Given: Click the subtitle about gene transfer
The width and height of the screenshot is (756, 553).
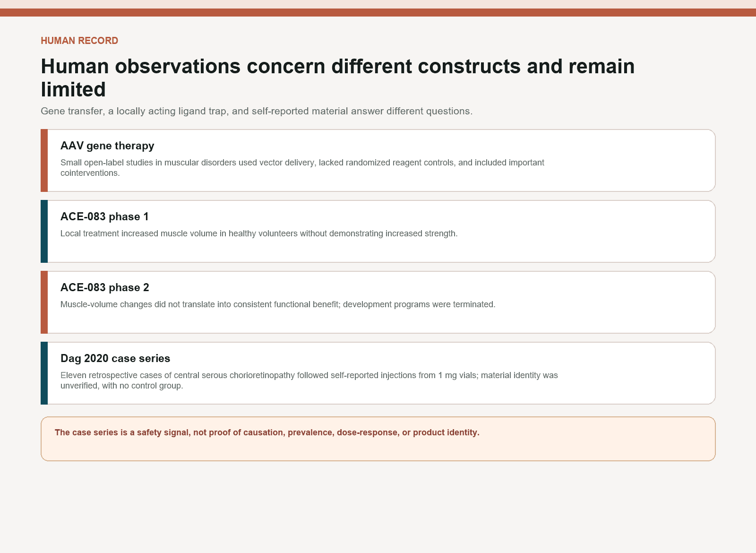Looking at the screenshot, I should pyautogui.click(x=257, y=111).
